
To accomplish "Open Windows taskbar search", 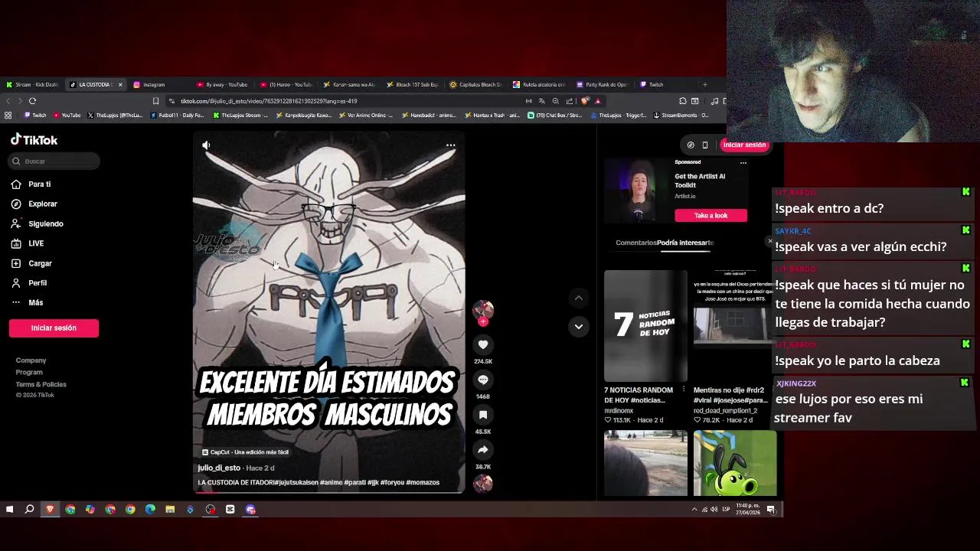I will (29, 509).
